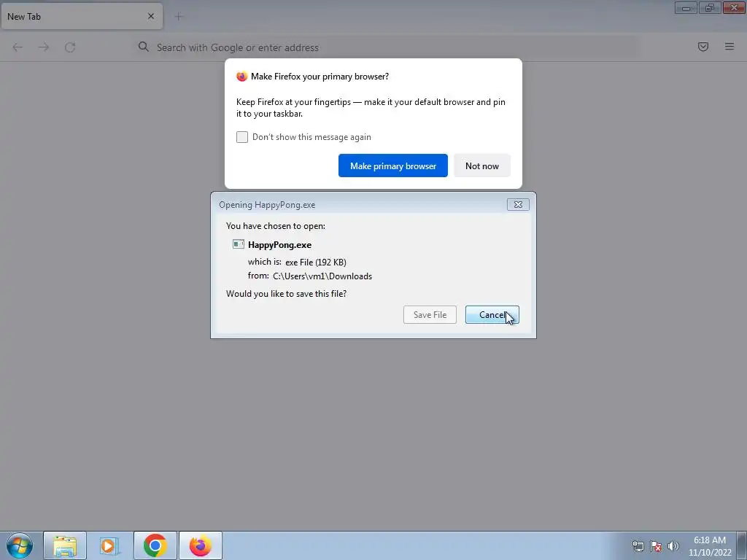Reload the page with the refresh icon
Image resolution: width=747 pixels, height=560 pixels.
(x=70, y=47)
